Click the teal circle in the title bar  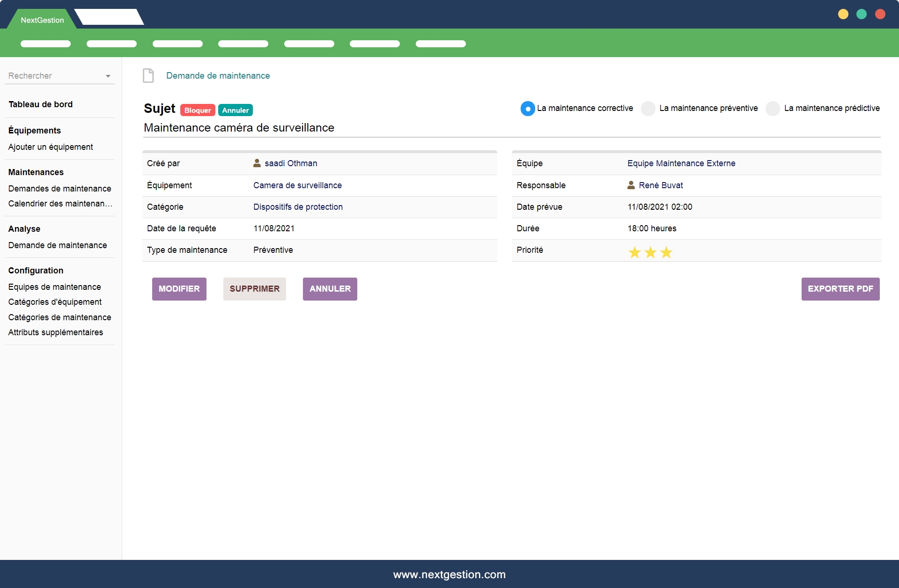(x=861, y=14)
